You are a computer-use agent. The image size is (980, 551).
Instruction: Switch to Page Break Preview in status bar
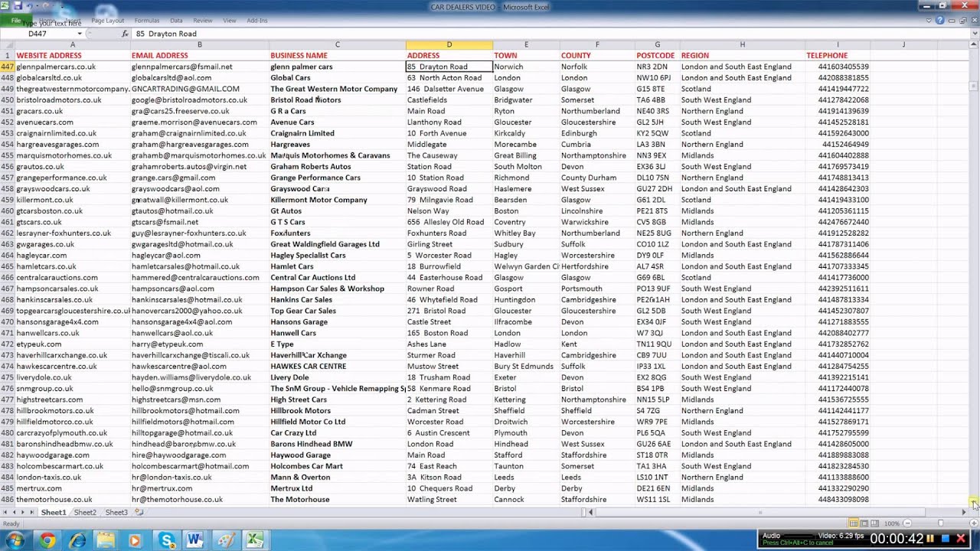[x=874, y=523]
